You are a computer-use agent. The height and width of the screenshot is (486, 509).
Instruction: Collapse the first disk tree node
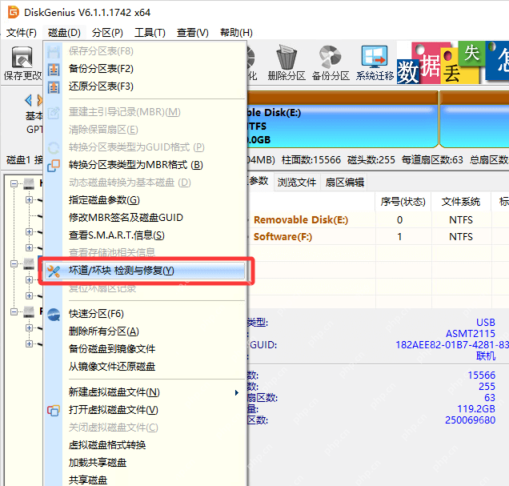pyautogui.click(x=14, y=184)
